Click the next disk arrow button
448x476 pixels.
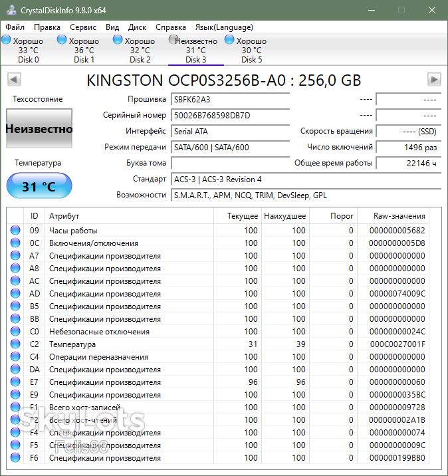click(x=434, y=80)
